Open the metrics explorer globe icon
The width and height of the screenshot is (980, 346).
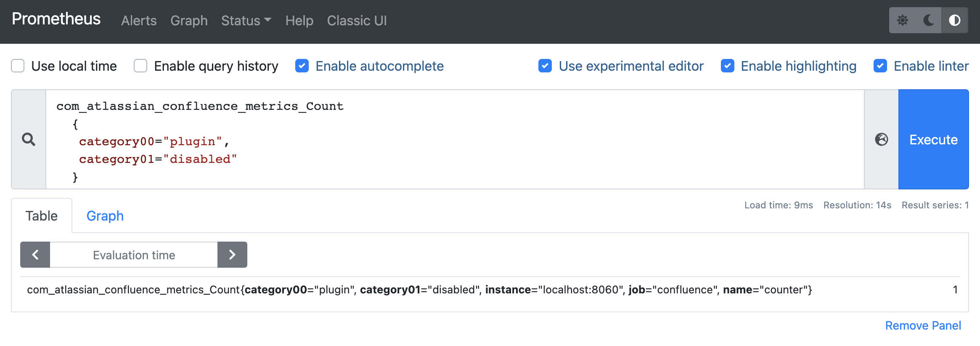(x=881, y=139)
